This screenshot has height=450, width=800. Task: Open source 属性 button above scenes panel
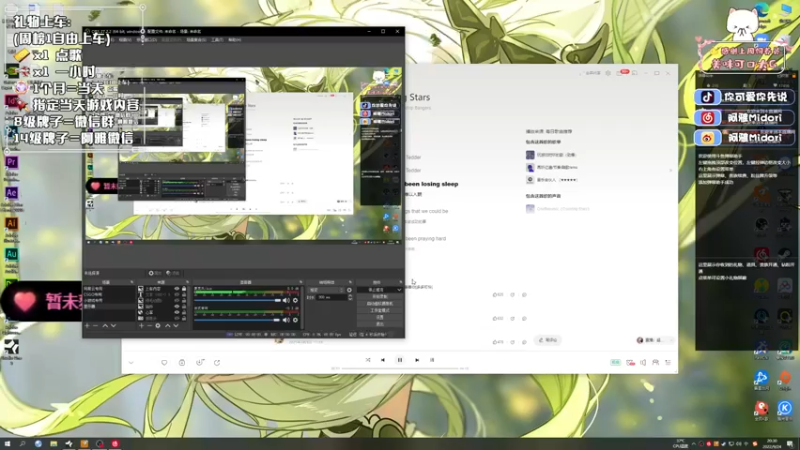156,273
